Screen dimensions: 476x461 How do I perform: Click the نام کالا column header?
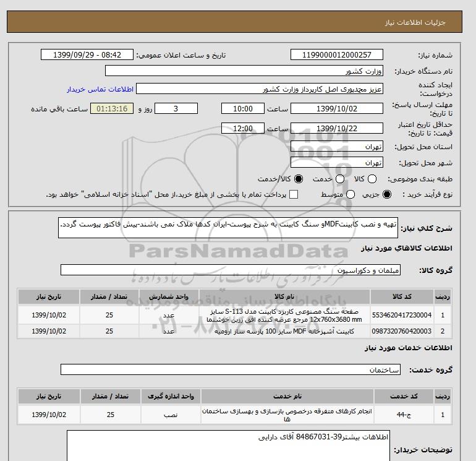[x=284, y=296]
